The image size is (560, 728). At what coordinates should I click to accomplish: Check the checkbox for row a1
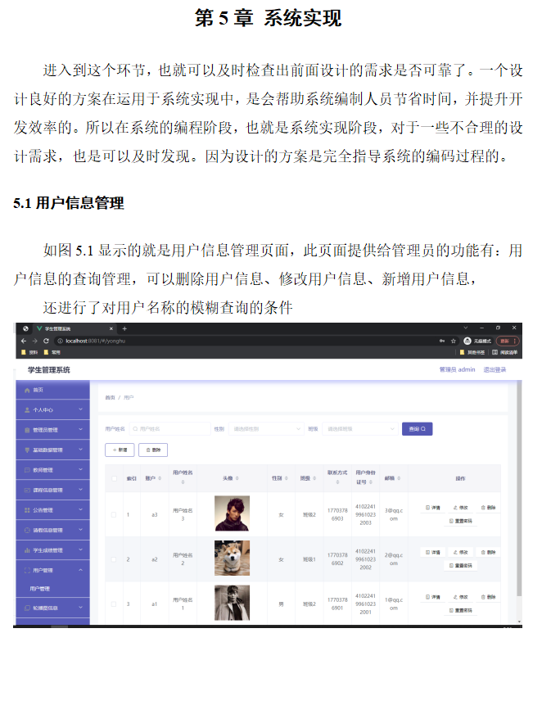pyautogui.click(x=114, y=604)
